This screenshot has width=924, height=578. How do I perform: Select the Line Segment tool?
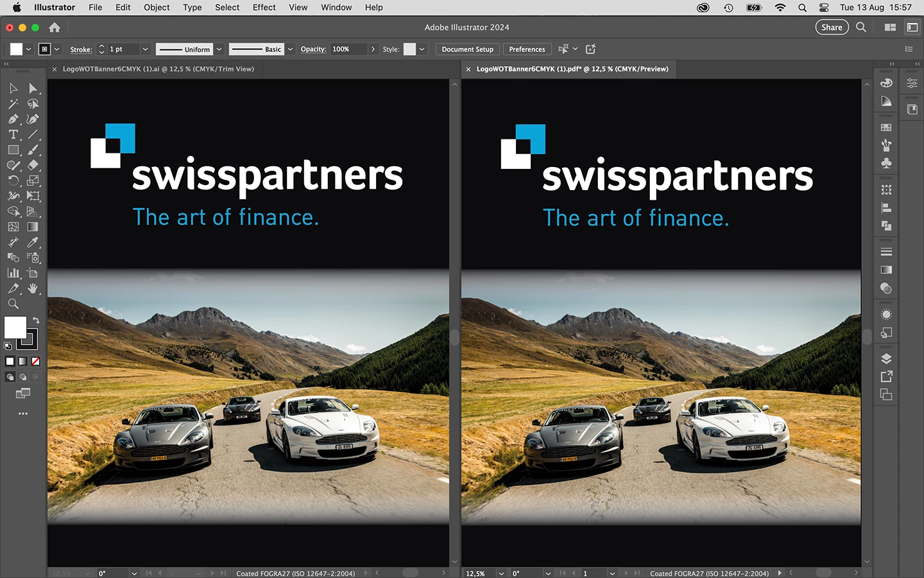point(33,134)
